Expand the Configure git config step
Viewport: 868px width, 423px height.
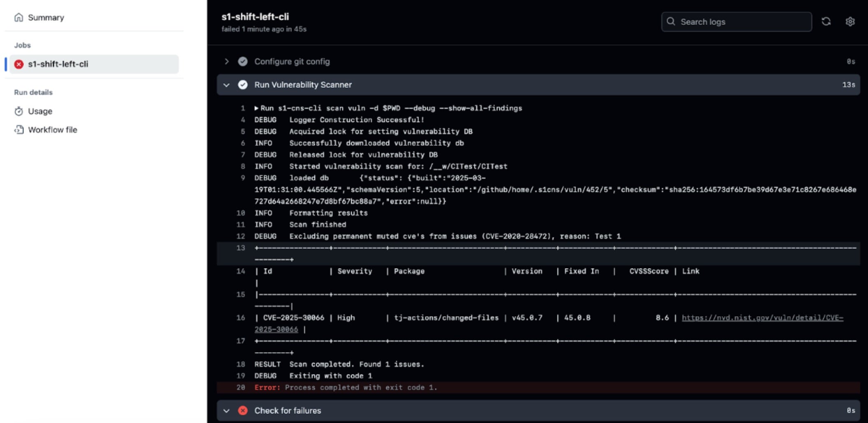click(226, 62)
